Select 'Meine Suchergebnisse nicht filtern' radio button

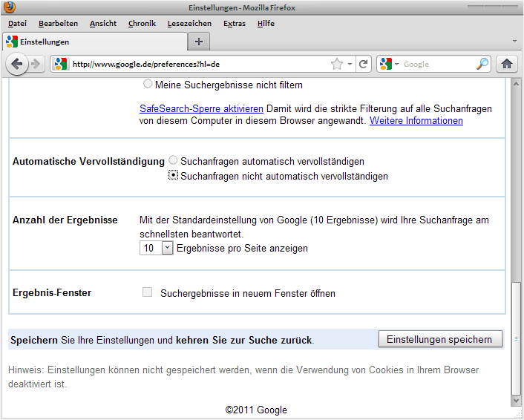(148, 84)
